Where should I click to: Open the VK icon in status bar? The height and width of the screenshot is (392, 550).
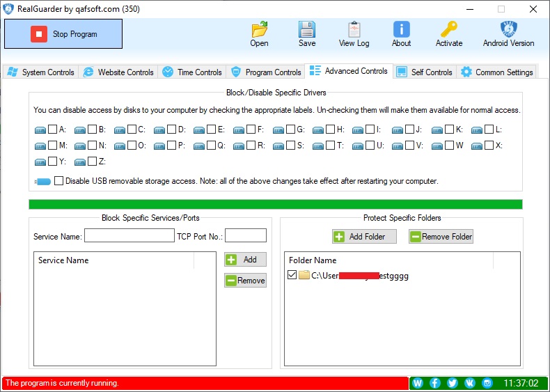pos(470,383)
